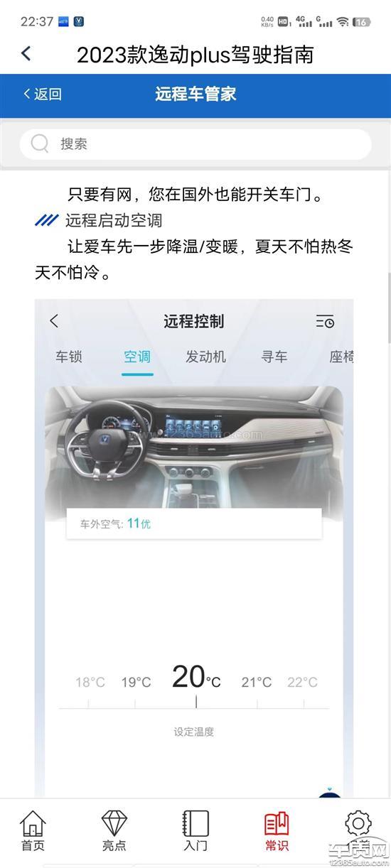Open the 发动机 tab
Viewport: 391px width, 868px height.
(205, 357)
